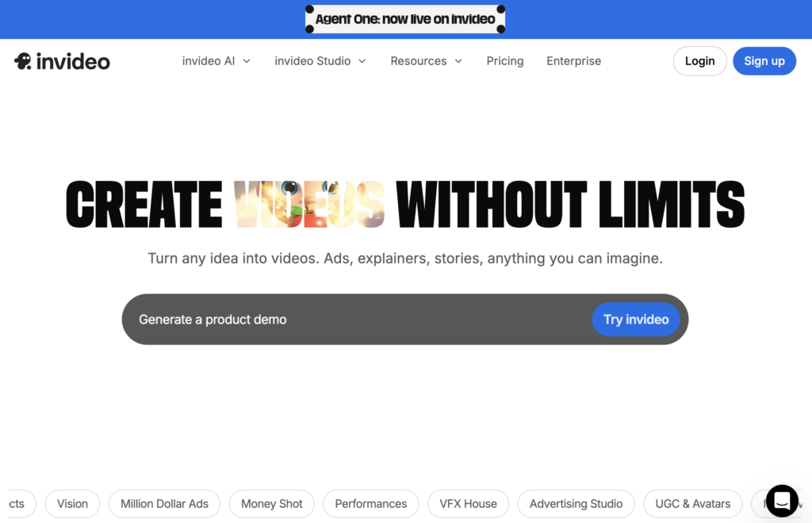Open the Advertising Studio chip
The height and width of the screenshot is (523, 812).
576,503
